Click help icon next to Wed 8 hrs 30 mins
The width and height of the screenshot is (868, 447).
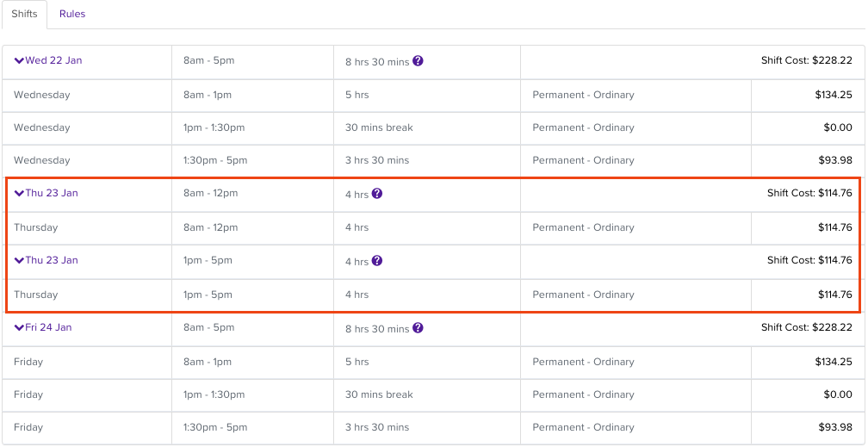pyautogui.click(x=418, y=61)
